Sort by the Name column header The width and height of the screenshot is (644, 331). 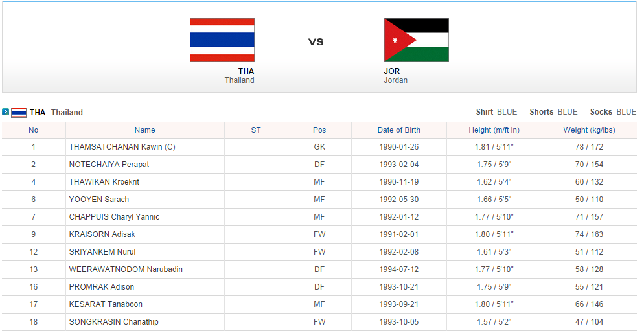144,130
